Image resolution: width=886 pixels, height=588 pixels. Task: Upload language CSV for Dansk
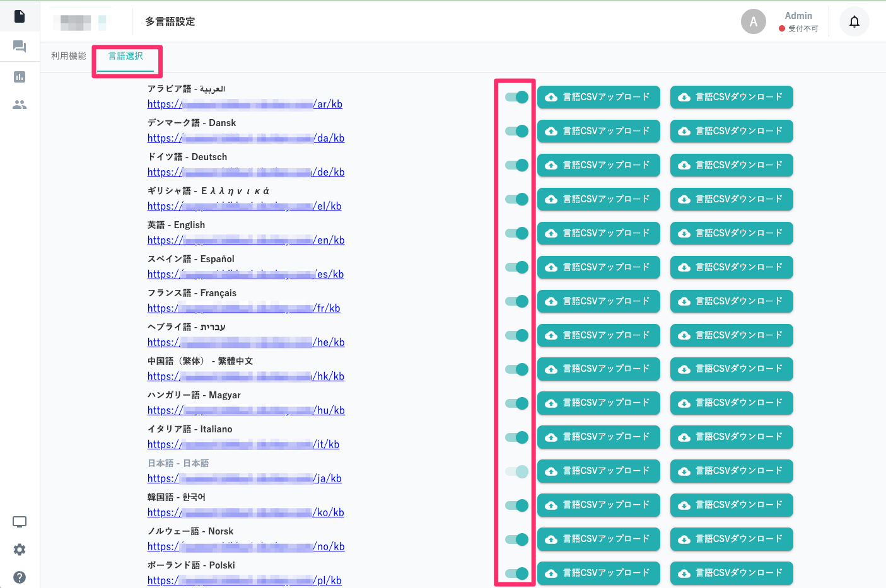coord(598,131)
